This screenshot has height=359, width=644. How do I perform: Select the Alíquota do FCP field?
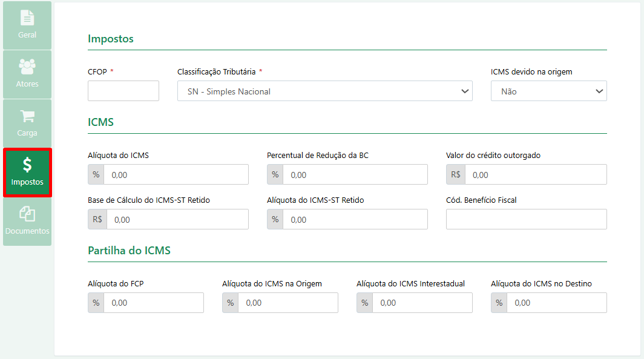click(x=154, y=303)
